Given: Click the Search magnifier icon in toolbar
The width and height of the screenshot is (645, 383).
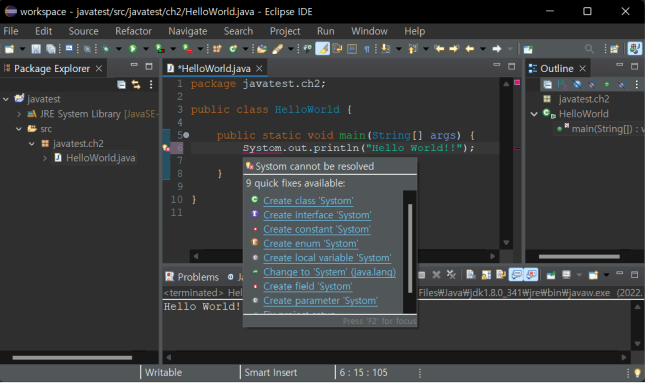Looking at the screenshot, I should click(x=589, y=49).
